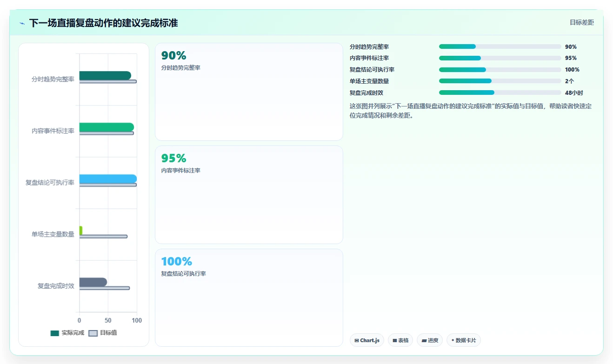Click the 复盘完成时效 gray target bar
The image size is (613, 364).
point(105,288)
